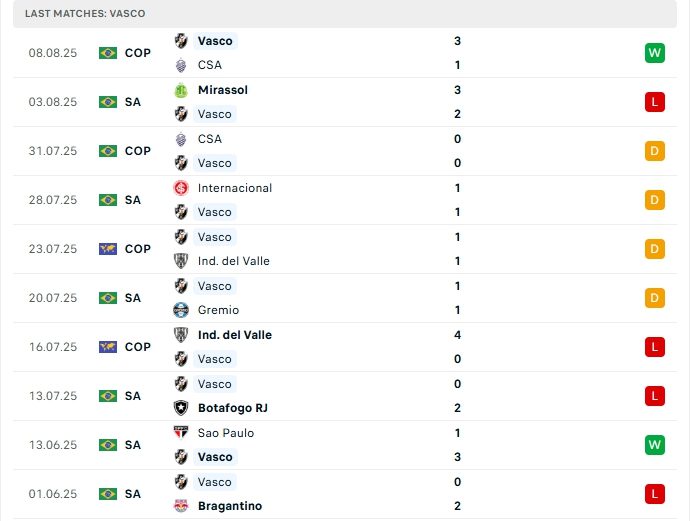Click the Sao Paulo club crest
690x521 pixels.
[x=181, y=433]
